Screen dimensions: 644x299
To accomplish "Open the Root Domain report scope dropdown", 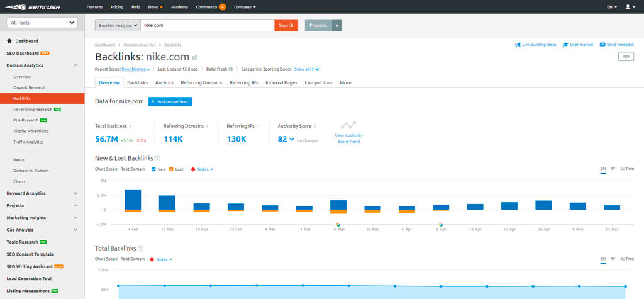I will (136, 69).
